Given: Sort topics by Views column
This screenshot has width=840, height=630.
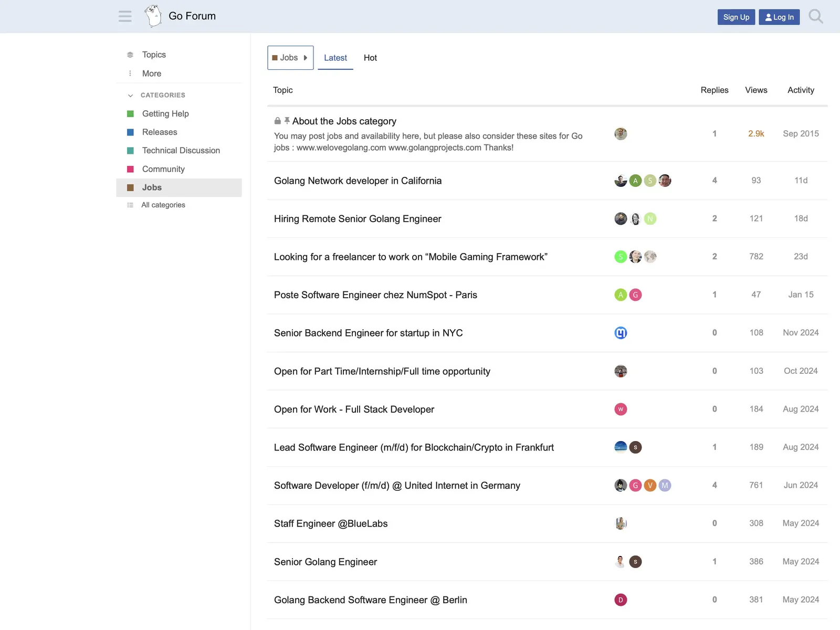Looking at the screenshot, I should [x=756, y=90].
